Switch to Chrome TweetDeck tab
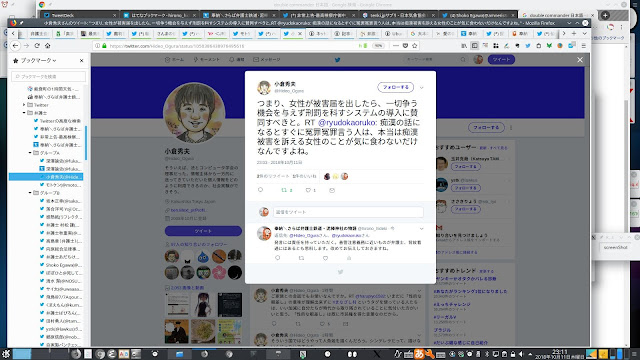This screenshot has height=360, width=640. pyautogui.click(x=79, y=15)
